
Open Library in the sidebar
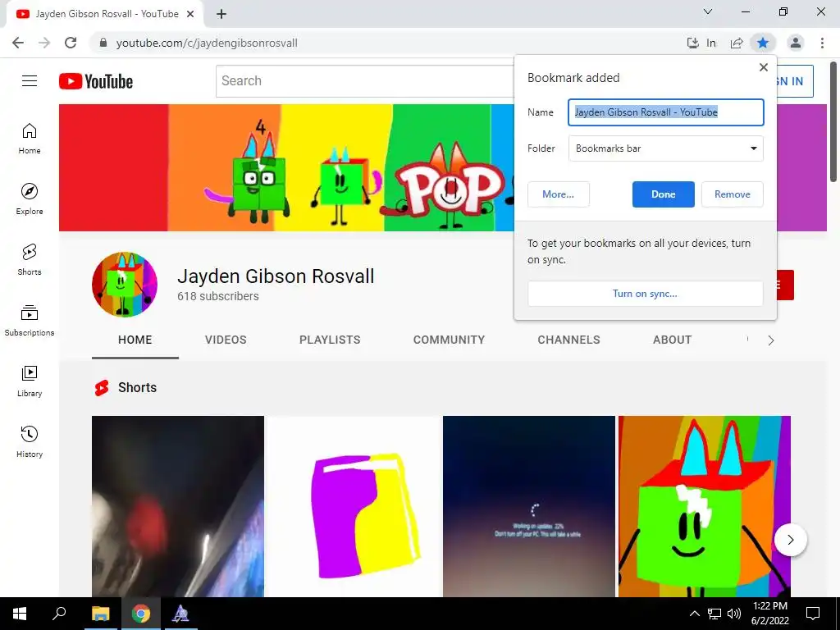point(30,381)
